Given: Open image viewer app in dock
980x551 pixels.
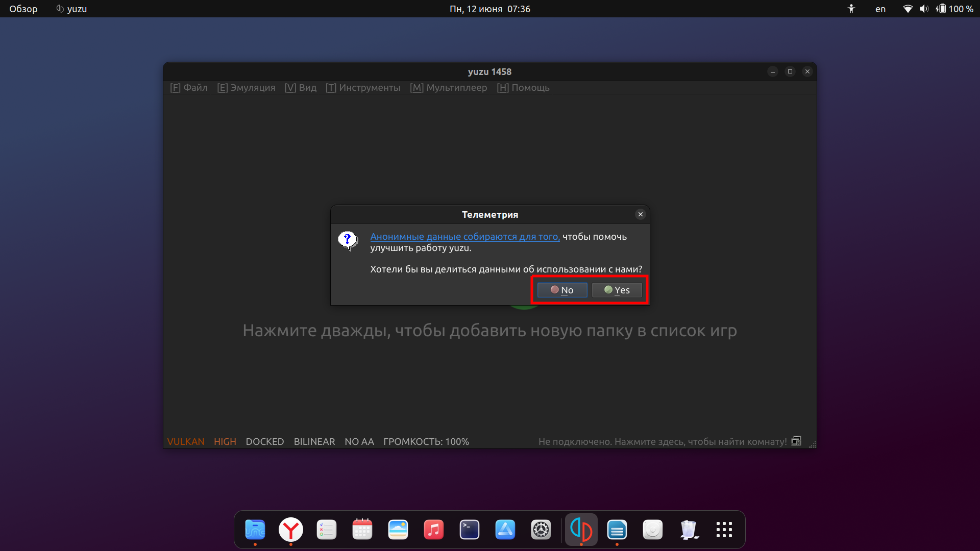Looking at the screenshot, I should 398,530.
